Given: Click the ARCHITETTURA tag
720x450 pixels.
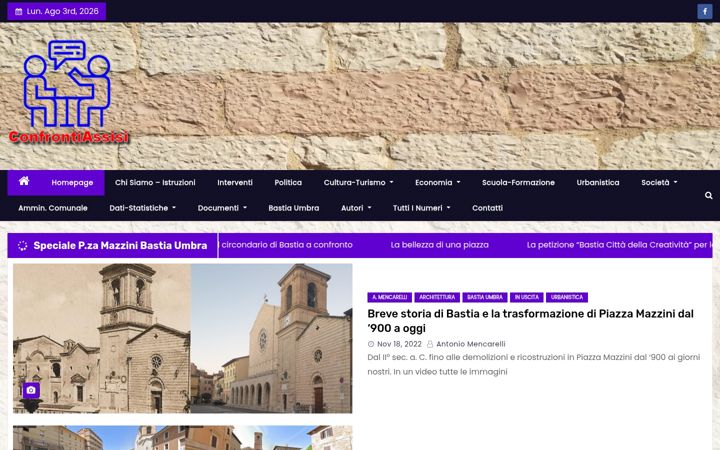Looking at the screenshot, I should point(437,297).
